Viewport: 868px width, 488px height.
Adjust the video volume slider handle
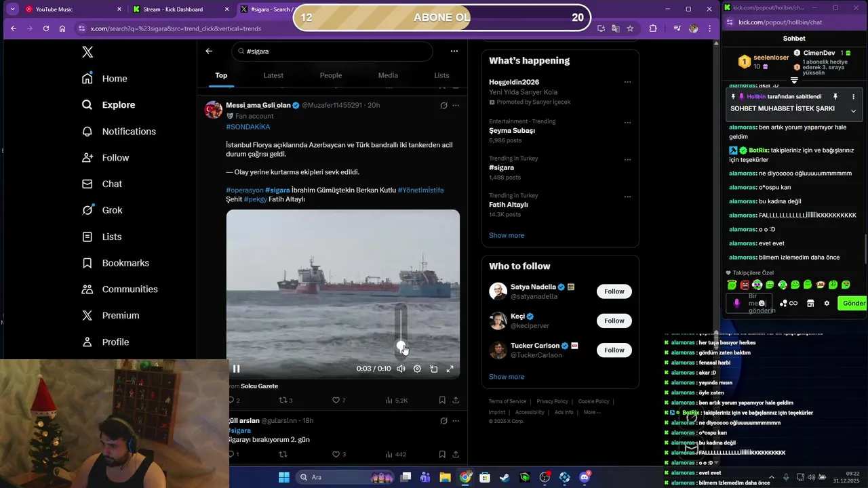coord(401,346)
